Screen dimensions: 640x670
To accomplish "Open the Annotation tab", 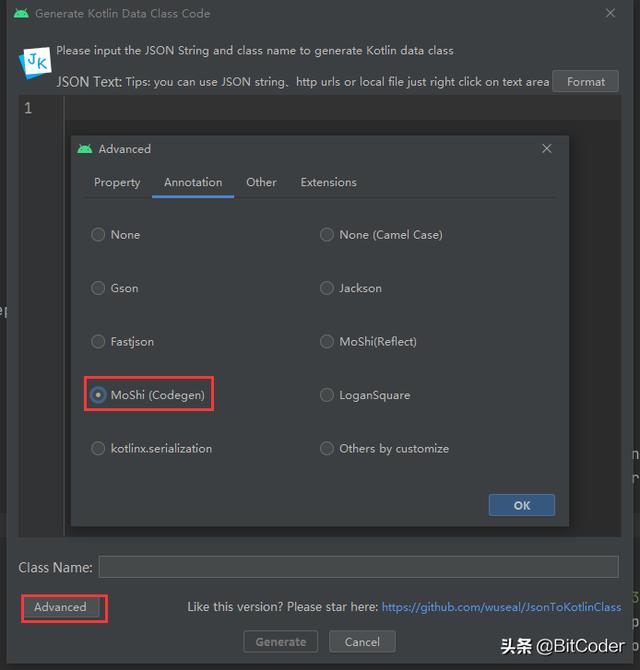I will [x=193, y=182].
